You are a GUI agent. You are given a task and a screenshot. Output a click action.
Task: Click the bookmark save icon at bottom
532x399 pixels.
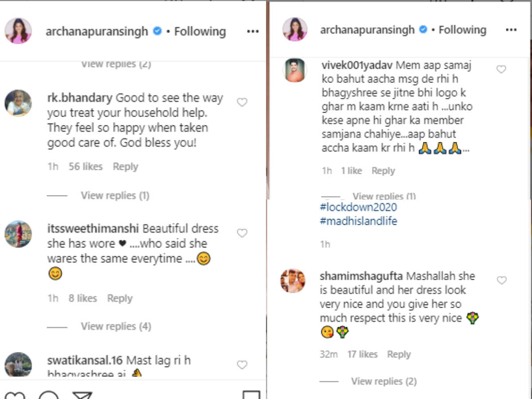pos(251,395)
